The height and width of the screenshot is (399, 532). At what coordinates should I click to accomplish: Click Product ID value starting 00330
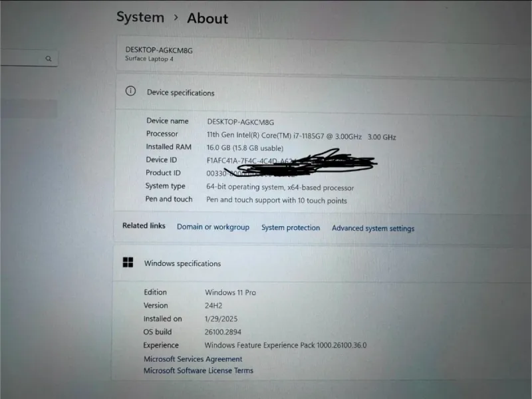tap(251, 174)
